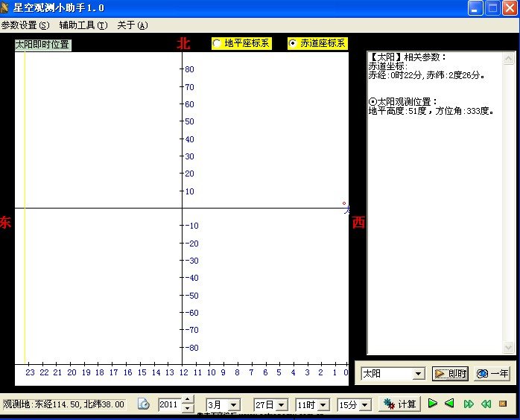This screenshot has height=420, width=520.
Task: Click the 西 west direction label
Action: coord(358,223)
